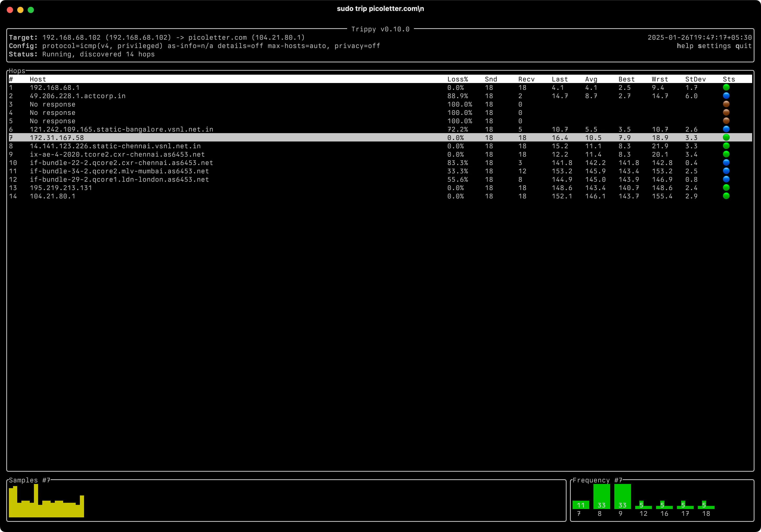
Task: Click green status dot of highlighted hop 7
Action: [726, 138]
